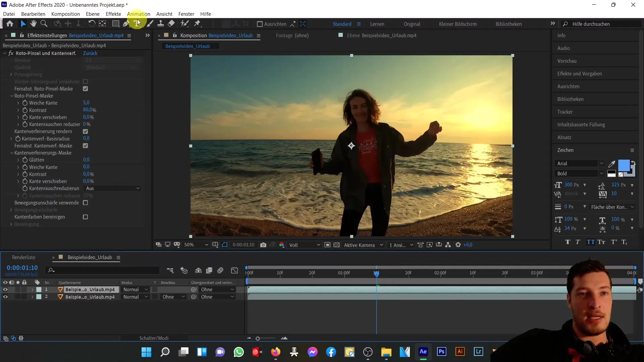Open Kantenrauschreduzierung Aus dropdown
The image size is (644, 362).
click(x=112, y=188)
